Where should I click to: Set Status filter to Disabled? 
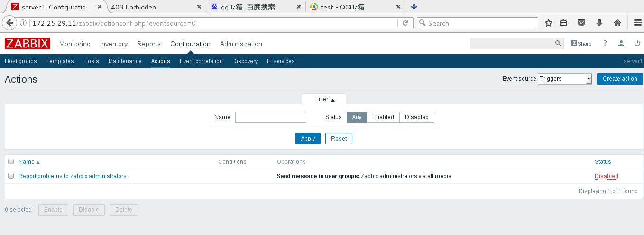tap(417, 117)
